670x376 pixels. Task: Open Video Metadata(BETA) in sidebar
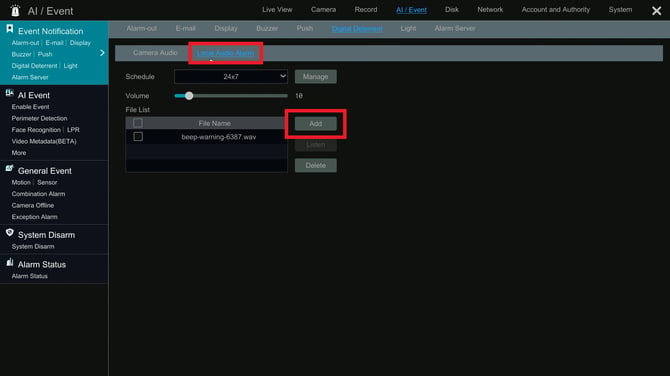point(44,141)
